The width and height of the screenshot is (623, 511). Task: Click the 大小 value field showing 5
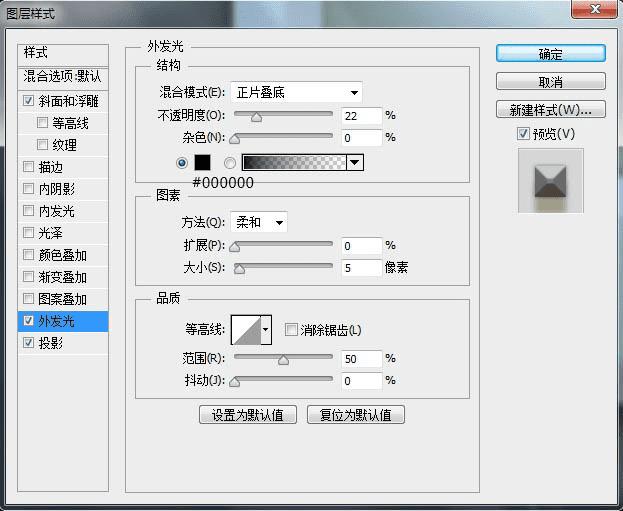pyautogui.click(x=362, y=268)
